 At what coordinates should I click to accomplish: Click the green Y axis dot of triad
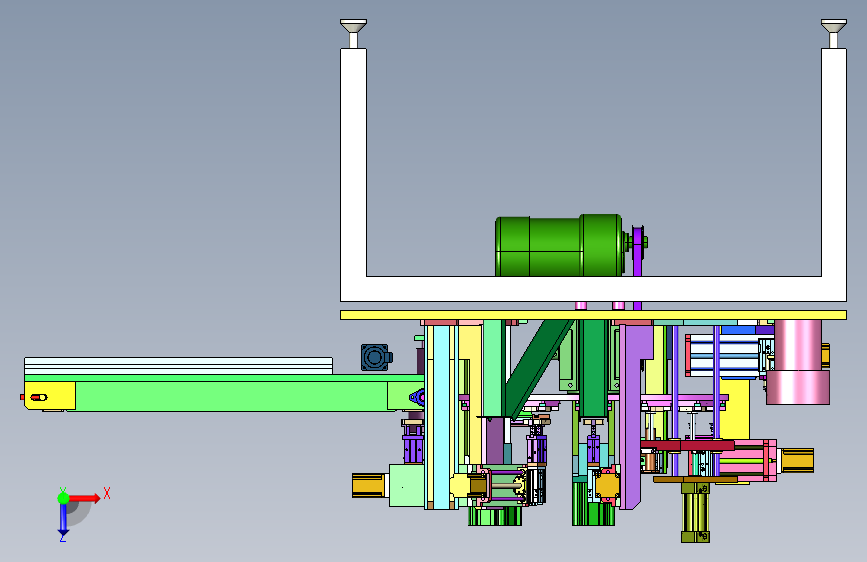click(63, 498)
